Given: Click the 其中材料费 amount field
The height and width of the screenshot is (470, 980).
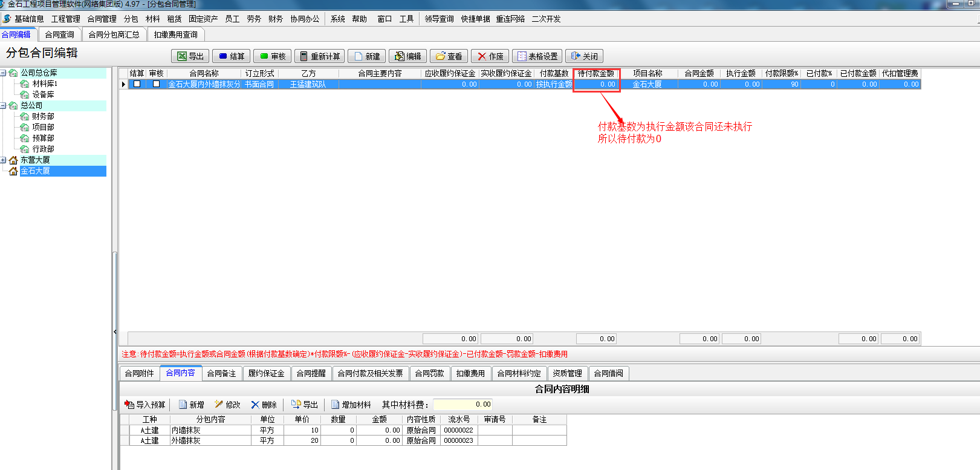Looking at the screenshot, I should [462, 405].
